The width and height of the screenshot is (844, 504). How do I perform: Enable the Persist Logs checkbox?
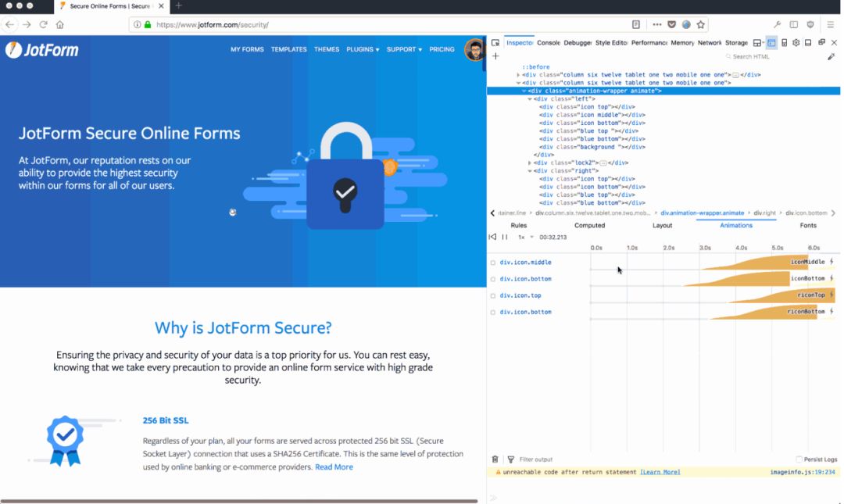pyautogui.click(x=799, y=459)
